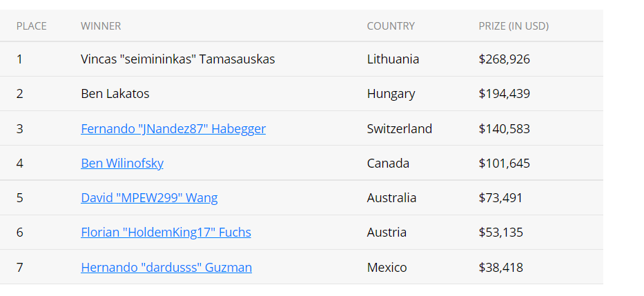
Task: Select winner name Vincas "seimininkas" Tamasauskas
Action: (x=177, y=59)
